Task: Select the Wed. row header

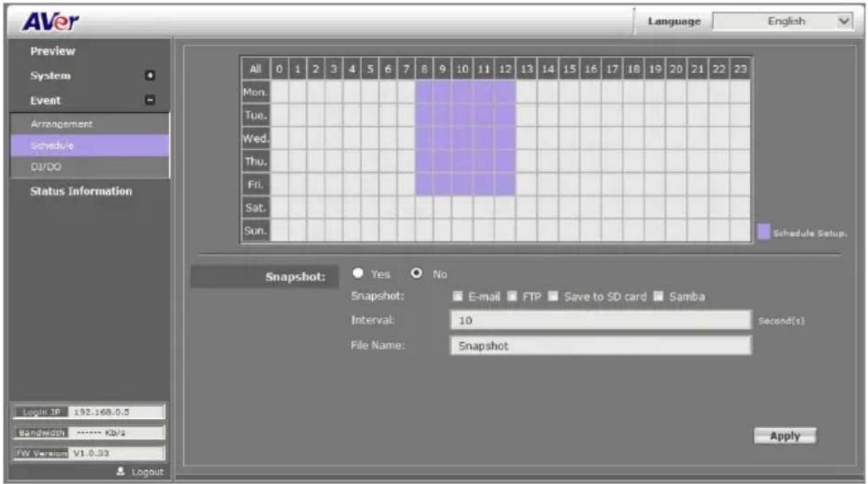Action: click(x=256, y=137)
